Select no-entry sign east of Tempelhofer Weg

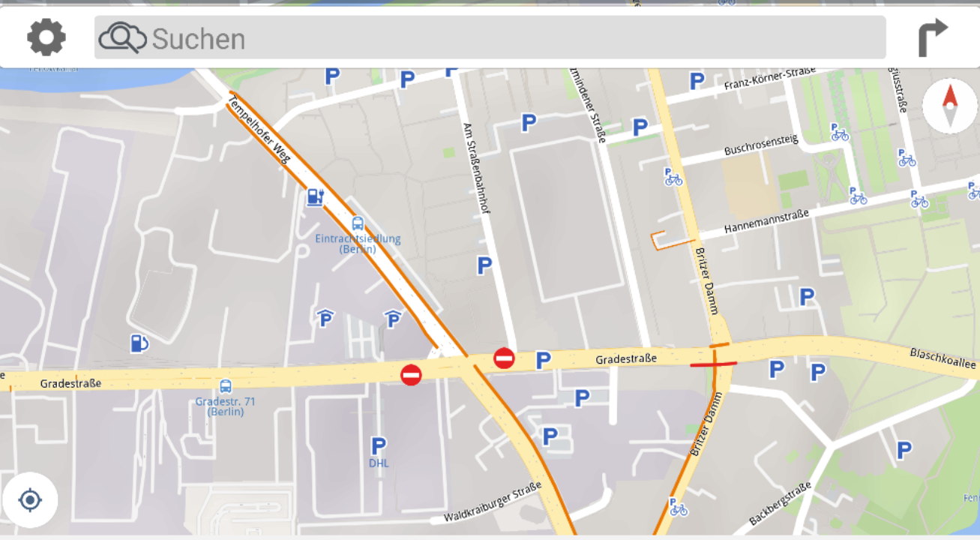click(x=505, y=358)
